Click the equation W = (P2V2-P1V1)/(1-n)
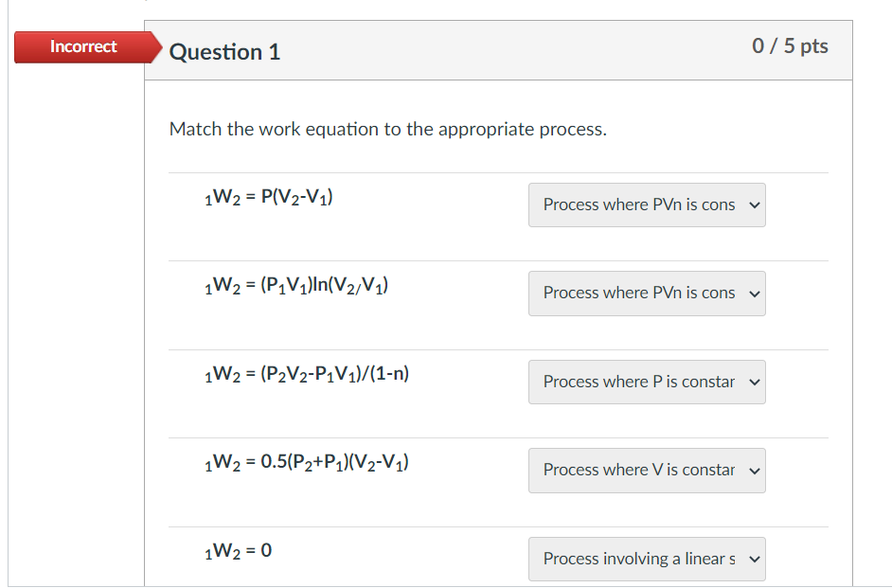This screenshot has height=588, width=892. [307, 374]
